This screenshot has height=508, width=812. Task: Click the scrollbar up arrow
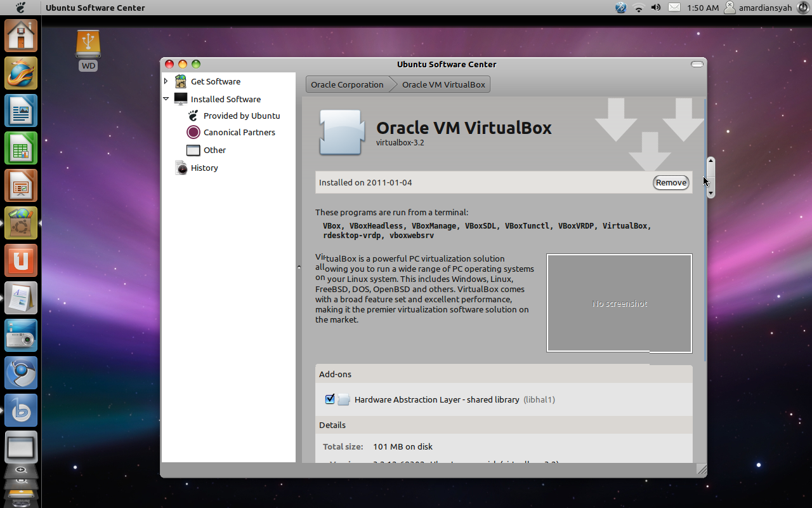tap(710, 161)
